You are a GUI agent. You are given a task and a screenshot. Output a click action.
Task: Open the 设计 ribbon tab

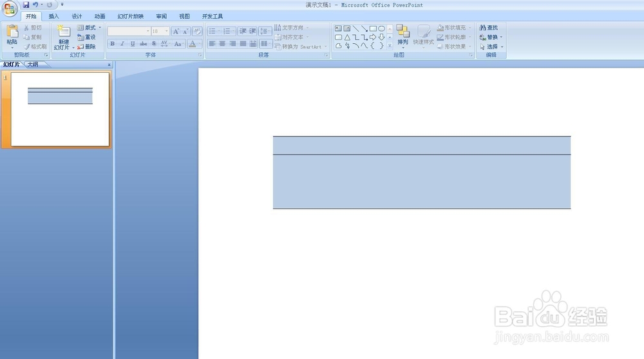[77, 17]
